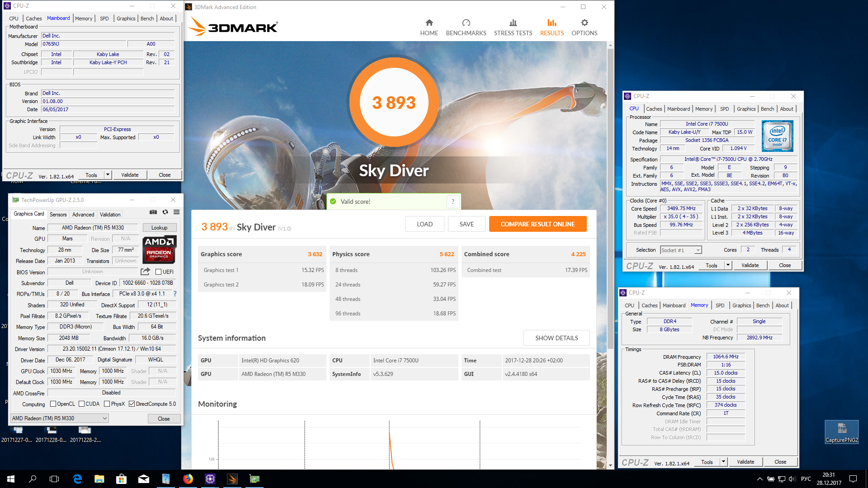The height and width of the screenshot is (488, 868).
Task: Switch to Firefox in the taskbar
Action: point(188,479)
